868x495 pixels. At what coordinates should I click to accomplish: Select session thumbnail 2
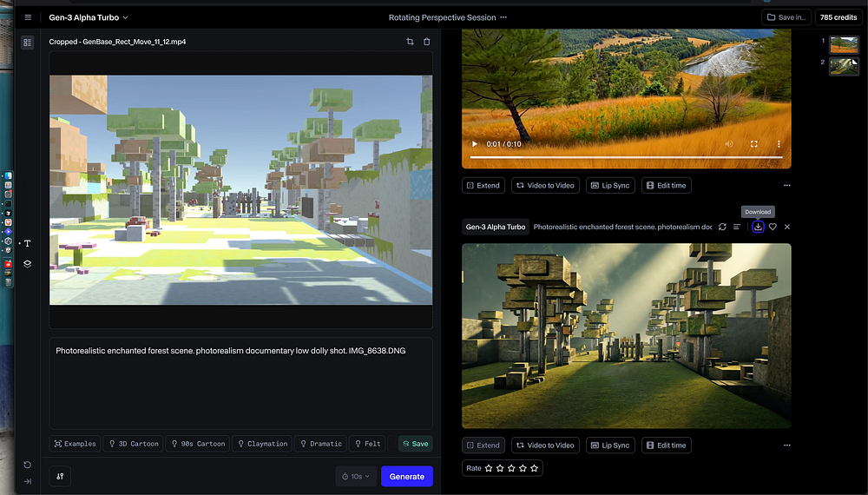(844, 66)
